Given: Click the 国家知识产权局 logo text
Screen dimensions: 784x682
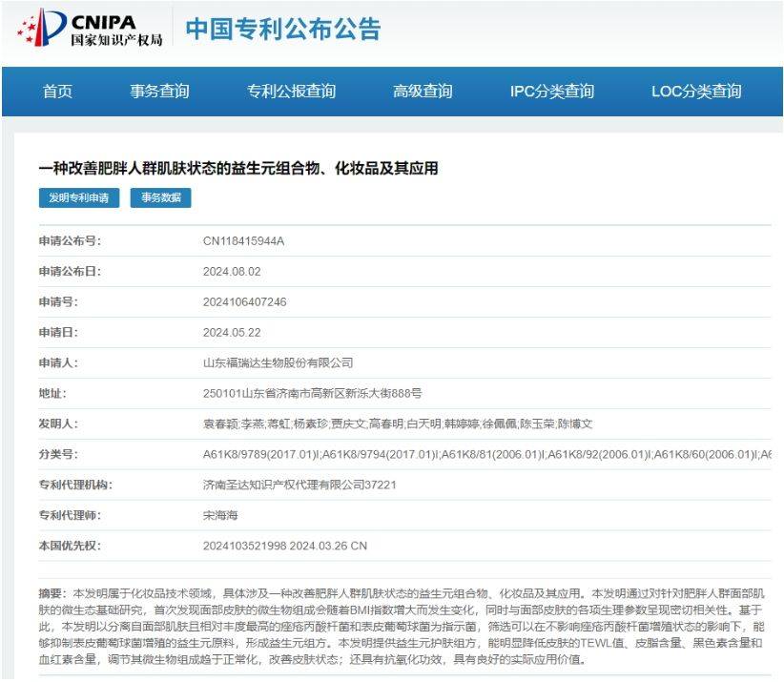Looking at the screenshot, I should [x=116, y=39].
